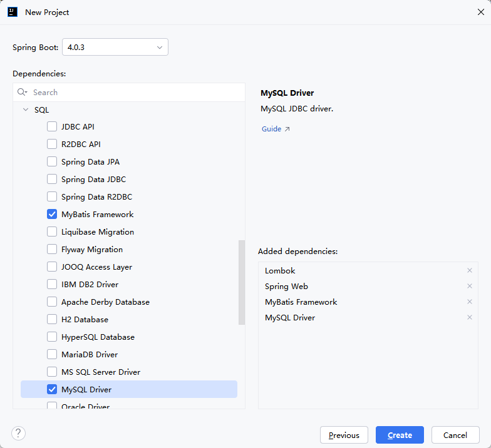Check the MariaDB Driver dependency
Image resolution: width=491 pixels, height=448 pixels.
[x=52, y=354]
